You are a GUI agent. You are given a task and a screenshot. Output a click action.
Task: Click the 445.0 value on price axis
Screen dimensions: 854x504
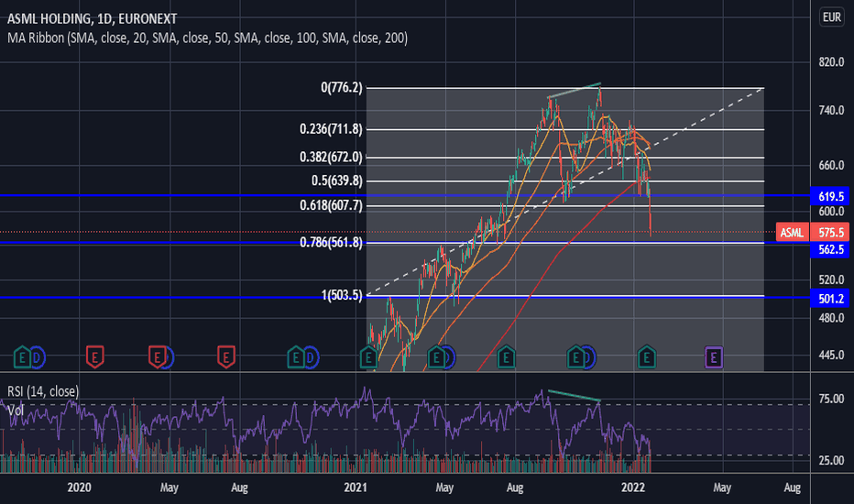pos(831,355)
